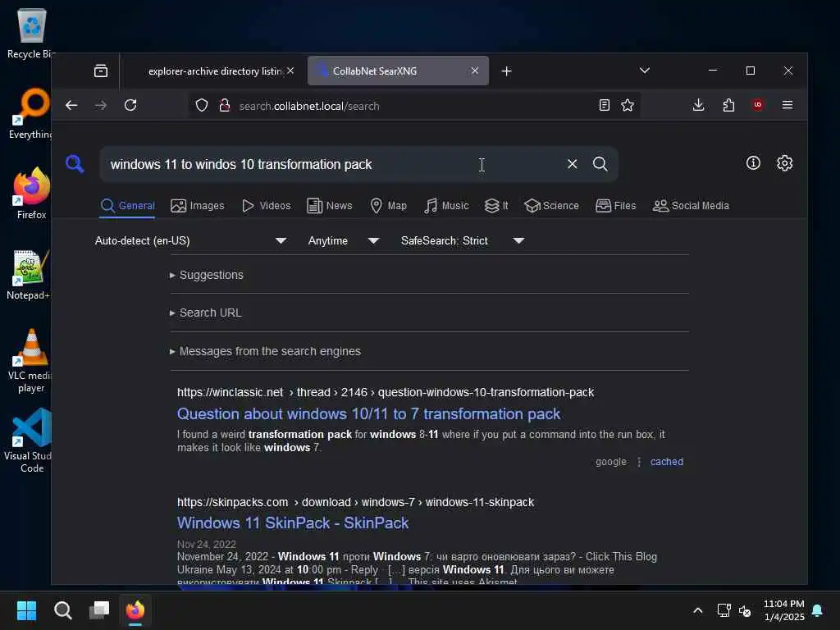Viewport: 840px width, 630px height.
Task: Open the extensions puzzle icon
Action: tap(728, 105)
